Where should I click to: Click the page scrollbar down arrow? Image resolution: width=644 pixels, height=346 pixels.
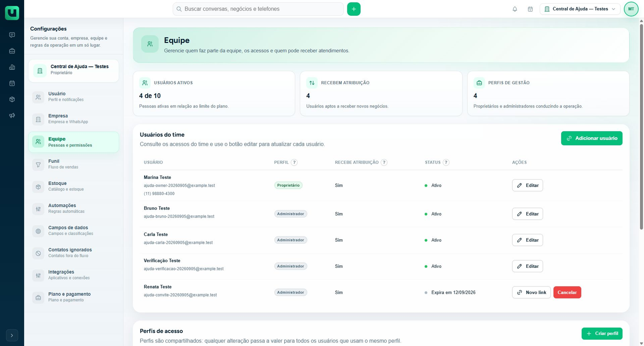(x=641, y=343)
